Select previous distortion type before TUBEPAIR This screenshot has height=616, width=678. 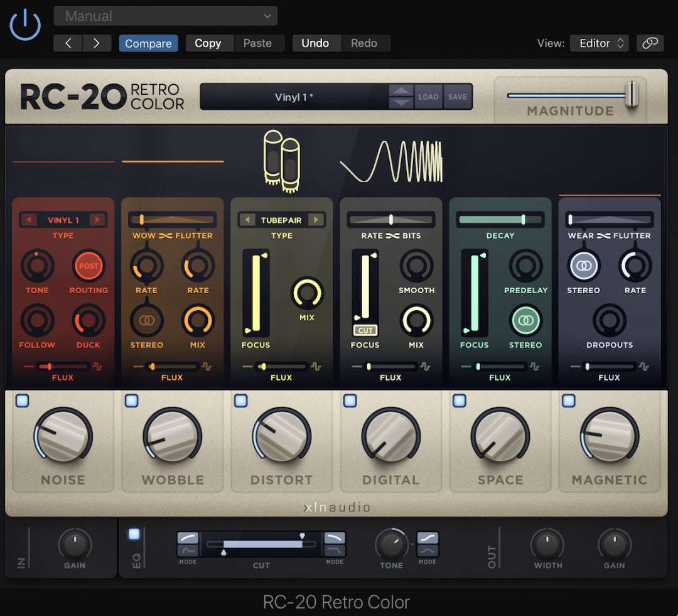click(x=247, y=220)
